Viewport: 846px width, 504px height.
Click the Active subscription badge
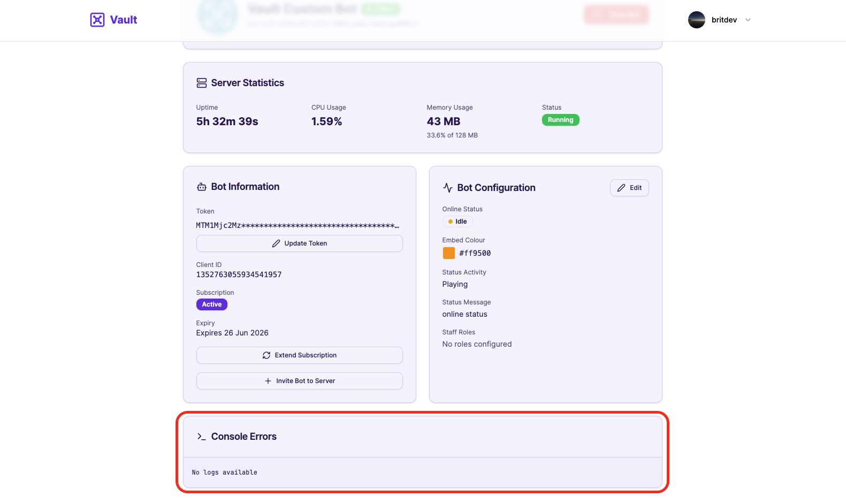click(212, 304)
